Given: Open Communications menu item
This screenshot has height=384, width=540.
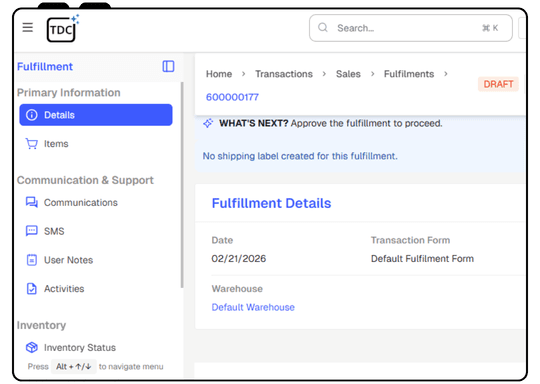Looking at the screenshot, I should pyautogui.click(x=96, y=202).
